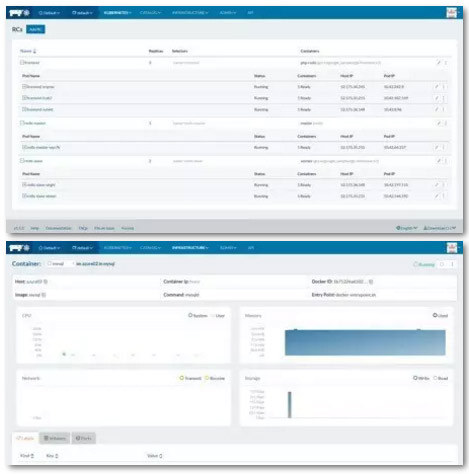Screen dimensions: 469x474
Task: Switch to the Labels tab
Action: (25, 438)
